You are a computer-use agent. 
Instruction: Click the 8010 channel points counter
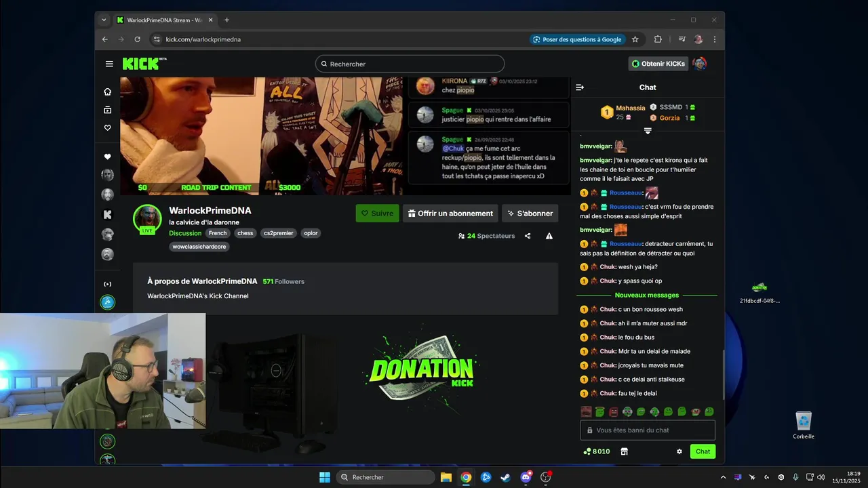(597, 451)
